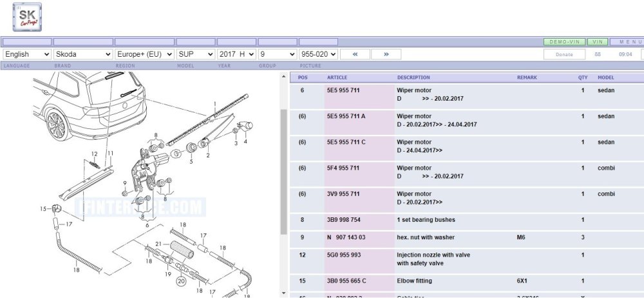The width and height of the screenshot is (644, 298).
Task: Select article 3B0 955 665 C
Action: pyautogui.click(x=346, y=281)
